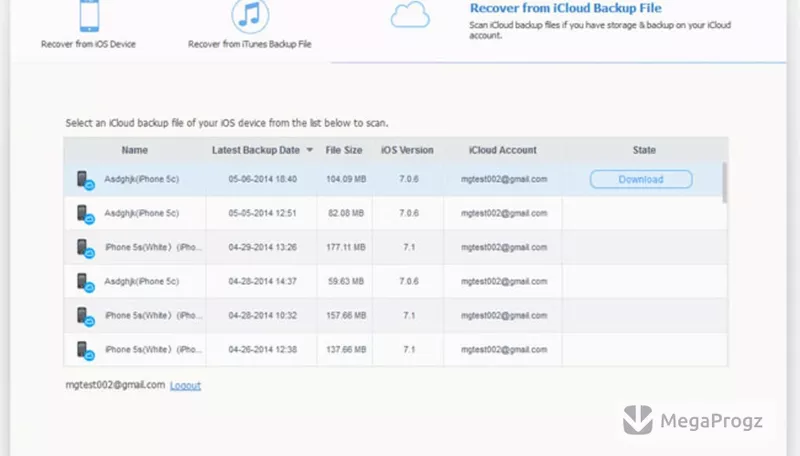Click file size 177.11 MB
This screenshot has width=800, height=456.
[x=346, y=247]
